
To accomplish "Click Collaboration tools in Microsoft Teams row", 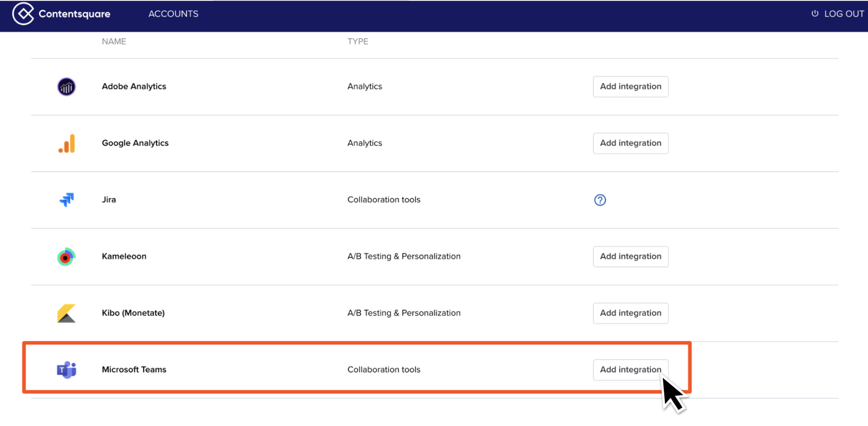I will (x=384, y=369).
